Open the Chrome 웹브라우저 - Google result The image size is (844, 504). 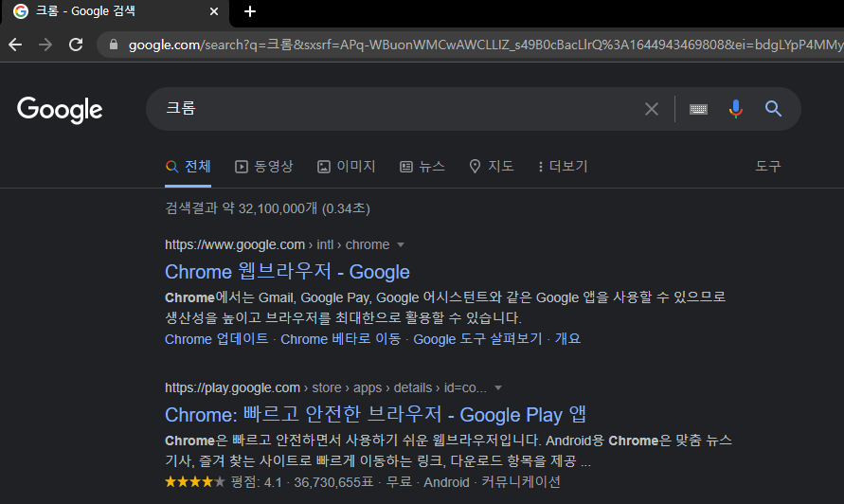pyautogui.click(x=287, y=271)
